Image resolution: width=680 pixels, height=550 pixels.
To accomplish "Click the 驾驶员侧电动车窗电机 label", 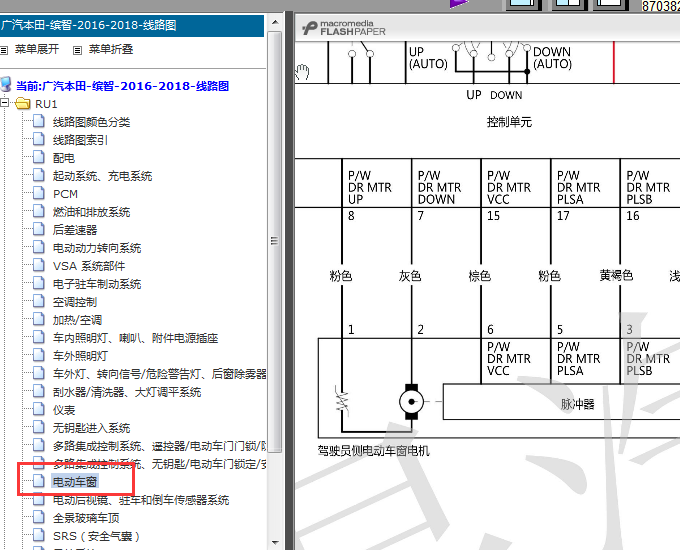I will pos(373,451).
